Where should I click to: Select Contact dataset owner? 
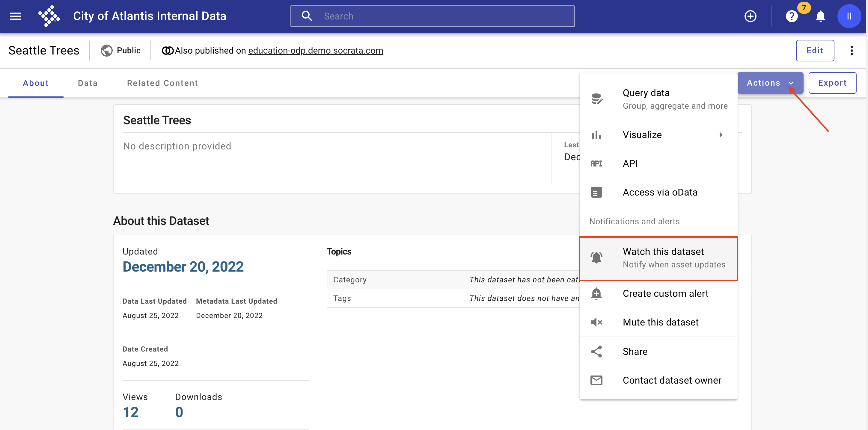(x=658, y=380)
